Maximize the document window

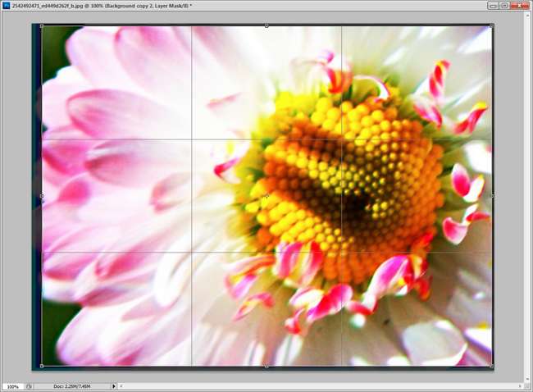pyautogui.click(x=504, y=6)
